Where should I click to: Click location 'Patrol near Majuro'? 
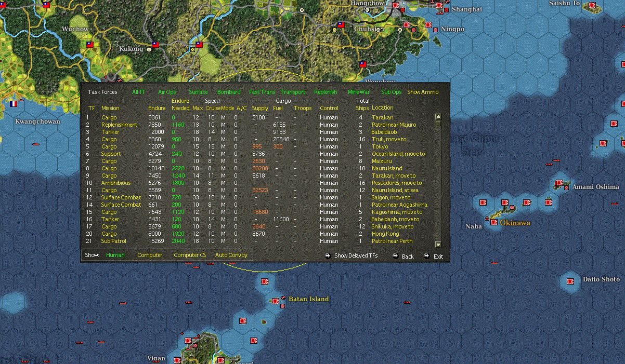click(394, 125)
